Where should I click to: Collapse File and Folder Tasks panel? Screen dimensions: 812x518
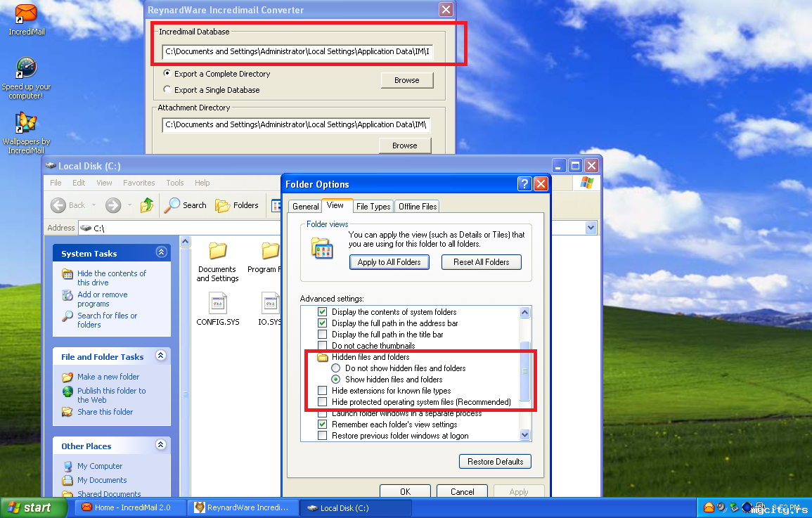[160, 356]
